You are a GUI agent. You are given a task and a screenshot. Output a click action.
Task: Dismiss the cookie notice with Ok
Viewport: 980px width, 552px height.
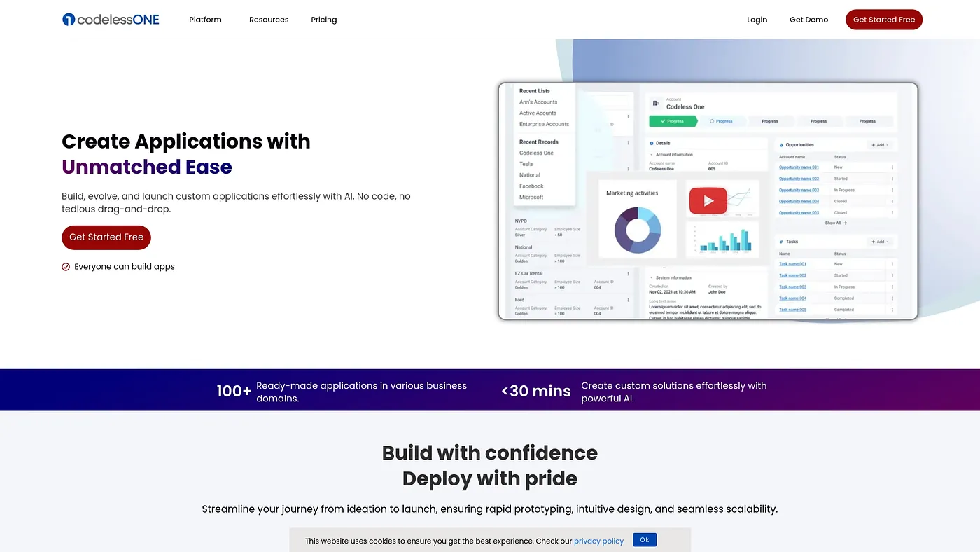[x=645, y=539]
